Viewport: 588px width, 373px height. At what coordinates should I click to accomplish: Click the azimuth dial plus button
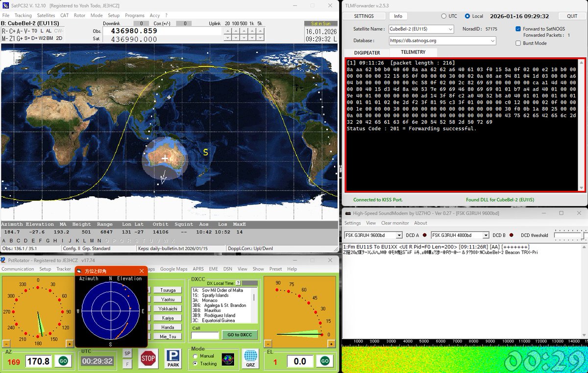coord(70,344)
